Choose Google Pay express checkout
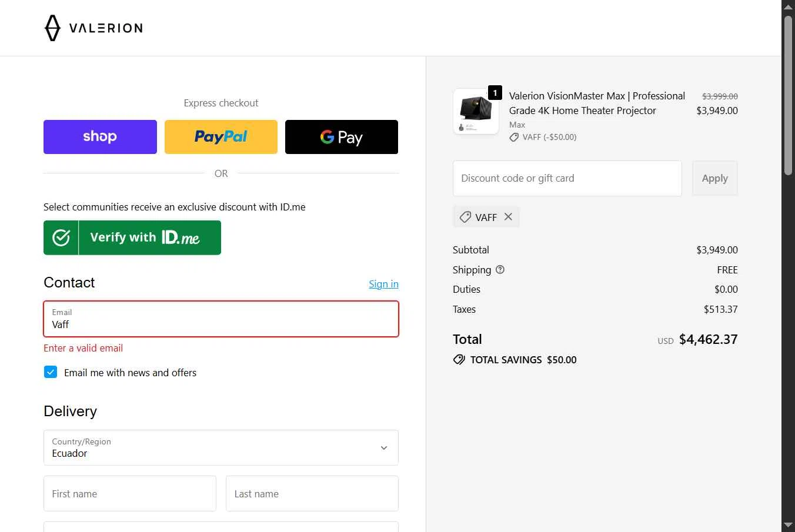 pyautogui.click(x=342, y=137)
